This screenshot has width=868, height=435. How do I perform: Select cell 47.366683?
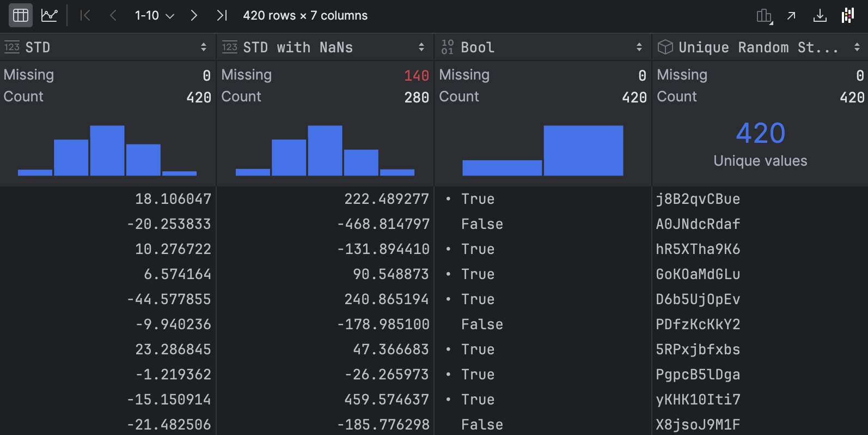point(326,349)
